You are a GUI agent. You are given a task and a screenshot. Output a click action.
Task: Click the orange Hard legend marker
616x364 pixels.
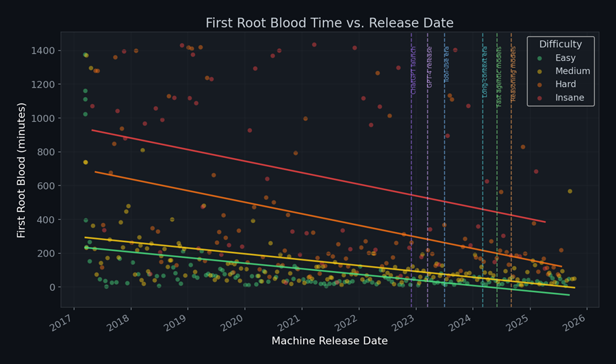(540, 84)
